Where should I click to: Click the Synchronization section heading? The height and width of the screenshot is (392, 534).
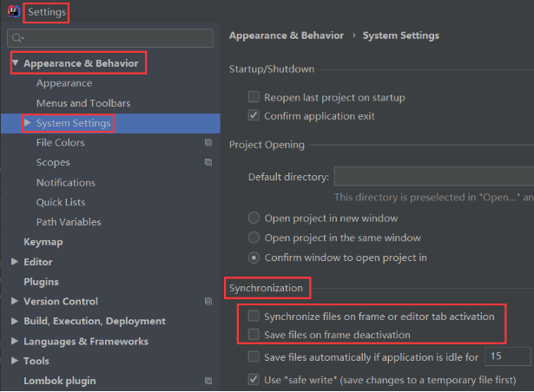click(266, 288)
